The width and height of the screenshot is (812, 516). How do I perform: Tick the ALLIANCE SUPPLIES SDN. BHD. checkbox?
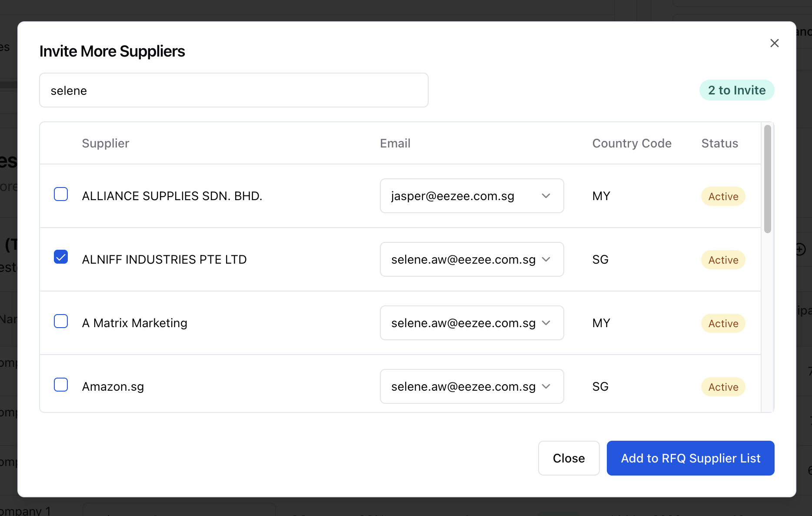coord(61,194)
